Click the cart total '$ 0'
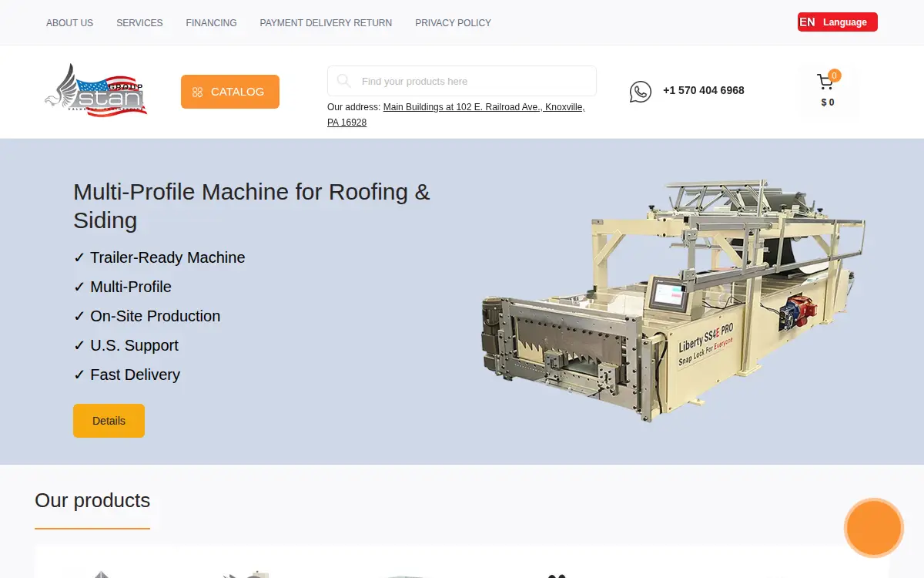924x578 pixels. pos(828,102)
